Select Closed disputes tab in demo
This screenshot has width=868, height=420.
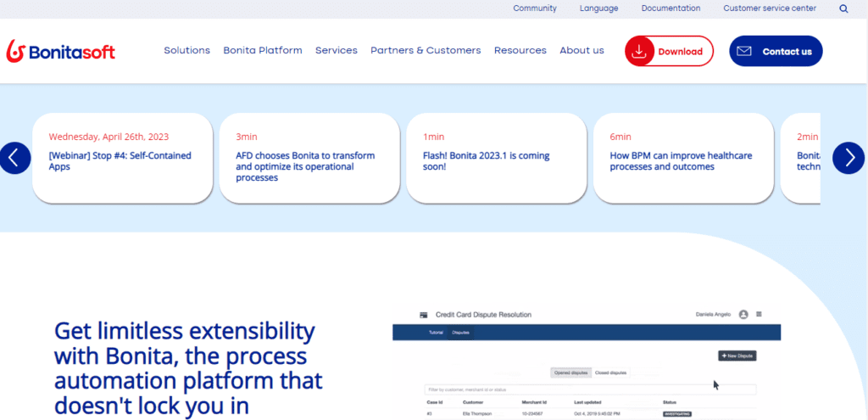pos(610,372)
